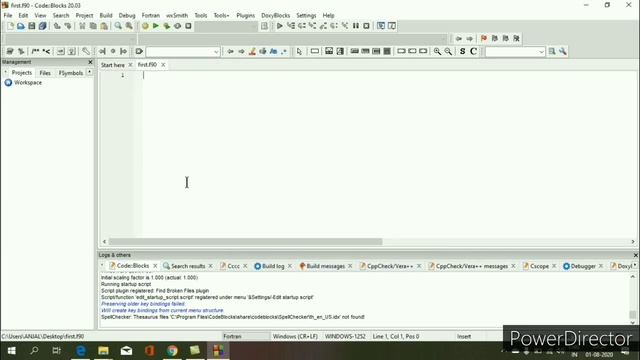Click the selection arrow pointer tool

tap(299, 51)
